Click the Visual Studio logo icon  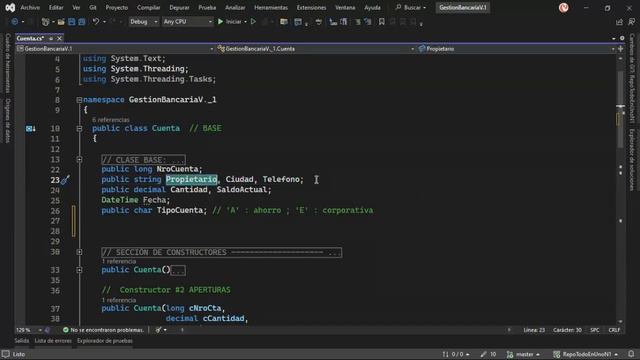10,7
